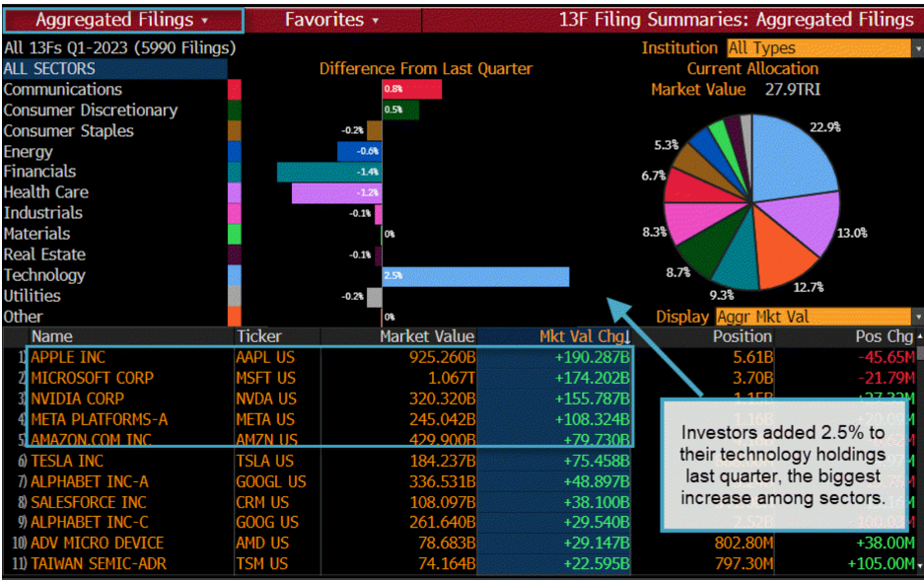This screenshot has width=924, height=581.
Task: Click the blue Energy color swatch
Action: click(235, 152)
